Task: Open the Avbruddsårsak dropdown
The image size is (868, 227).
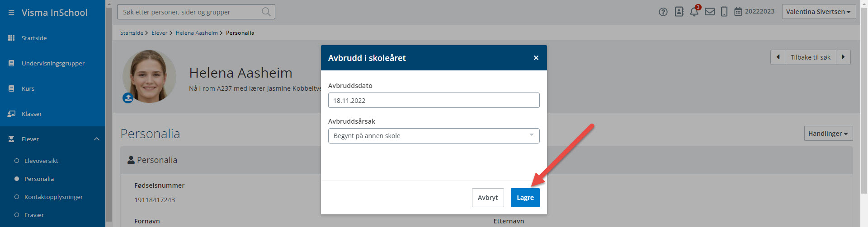Action: coord(434,136)
